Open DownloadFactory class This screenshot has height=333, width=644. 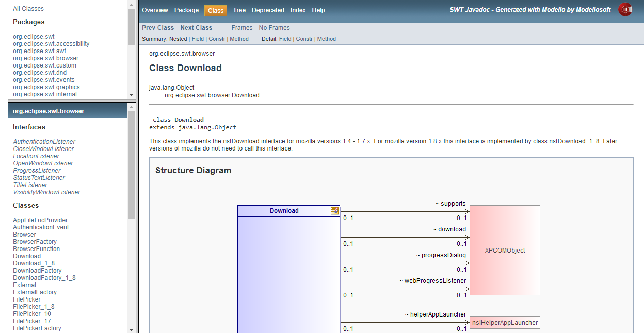[37, 271]
